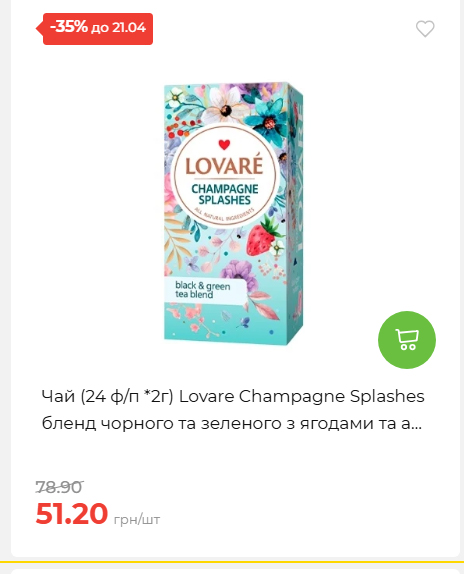Click the red sale price 51.20
This screenshot has height=574, width=464.
[x=72, y=513]
